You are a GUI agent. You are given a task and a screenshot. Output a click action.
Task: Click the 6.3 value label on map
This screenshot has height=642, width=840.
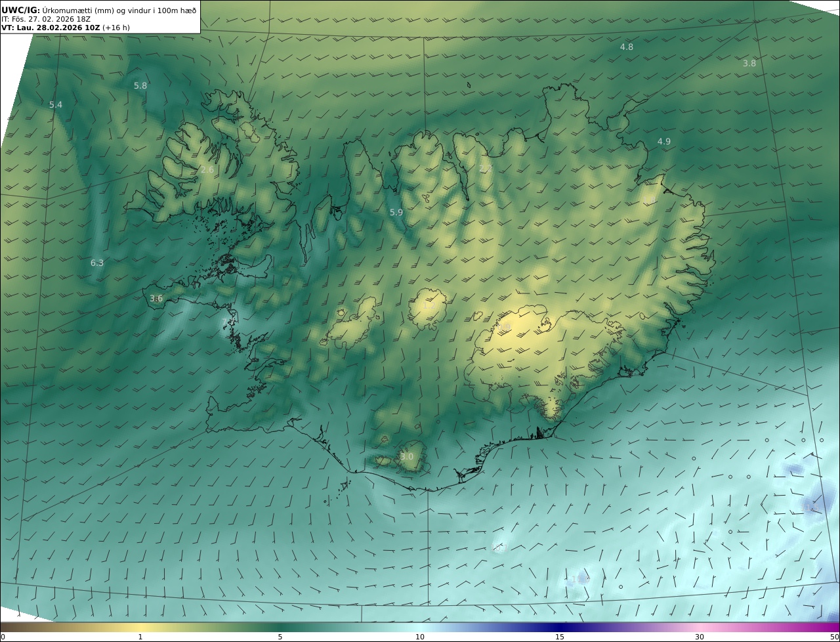click(97, 263)
